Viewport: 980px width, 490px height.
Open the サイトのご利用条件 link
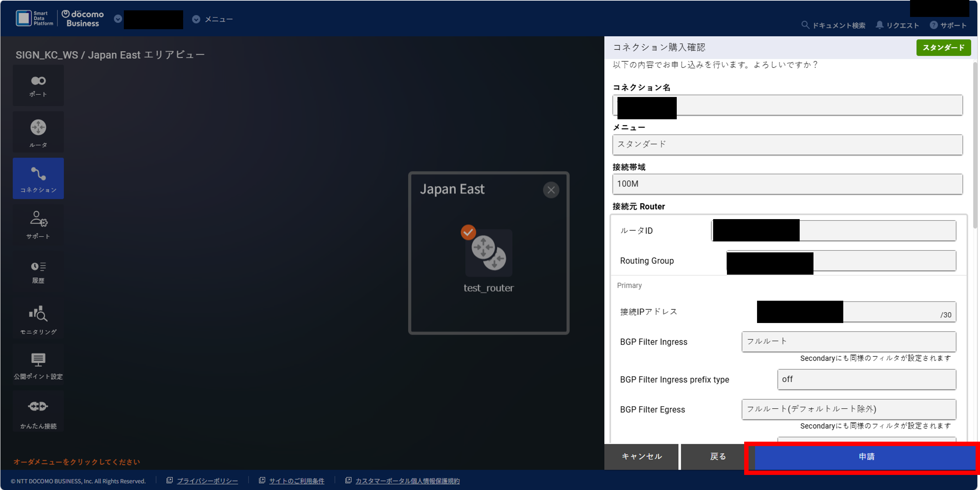click(296, 481)
